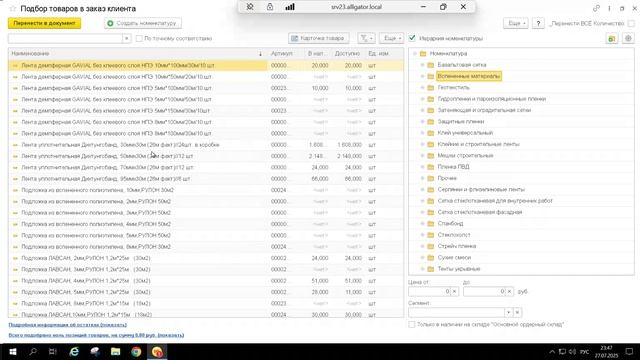Enable 'Перенести ВСЕ Количество' checkbox

click(631, 24)
